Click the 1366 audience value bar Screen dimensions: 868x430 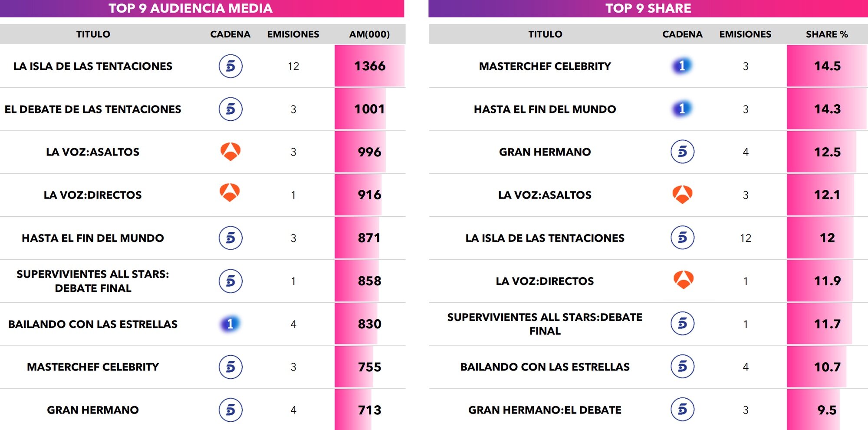[369, 66]
